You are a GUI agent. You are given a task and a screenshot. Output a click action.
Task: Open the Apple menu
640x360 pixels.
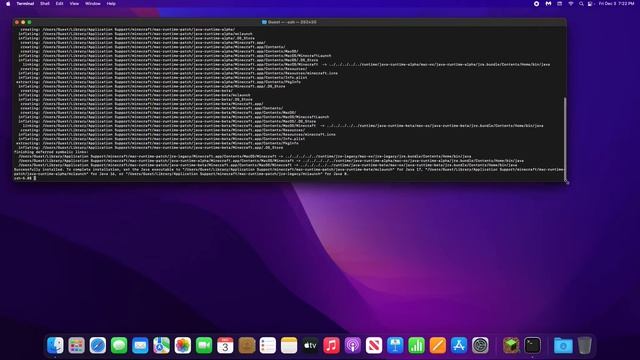click(x=8, y=4)
